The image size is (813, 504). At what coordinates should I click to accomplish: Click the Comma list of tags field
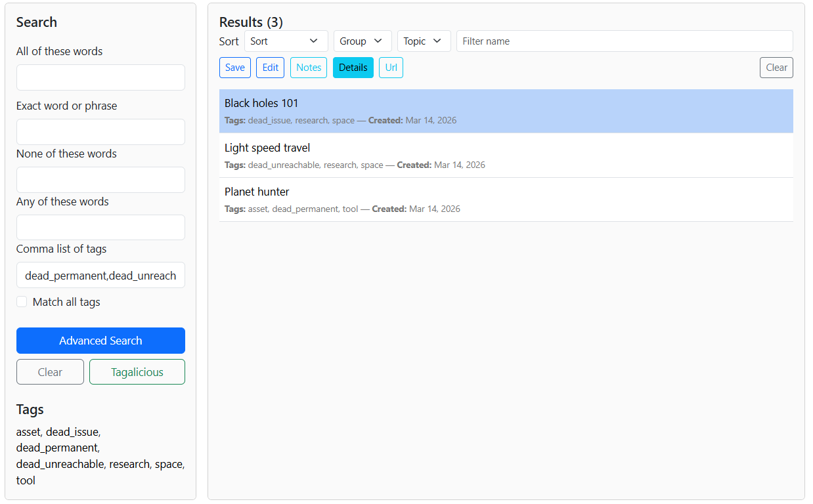pos(100,276)
